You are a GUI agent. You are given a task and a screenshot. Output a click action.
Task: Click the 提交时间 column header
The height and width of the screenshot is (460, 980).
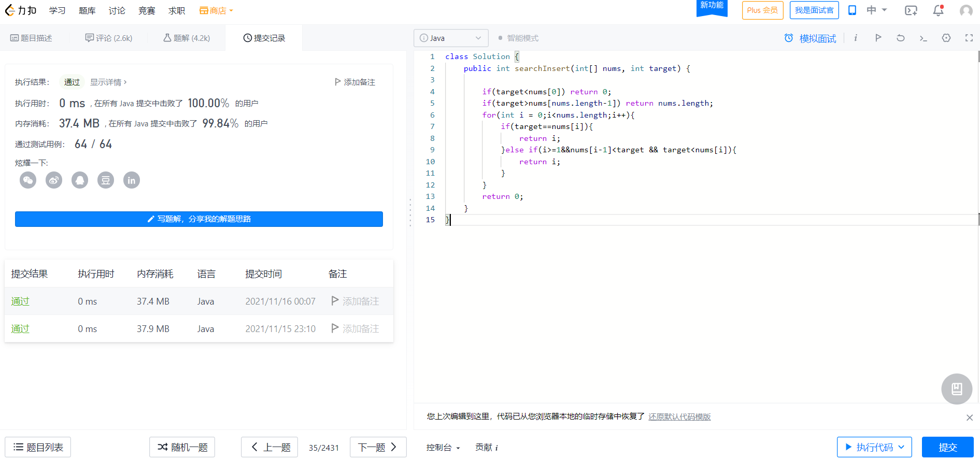pyautogui.click(x=264, y=274)
